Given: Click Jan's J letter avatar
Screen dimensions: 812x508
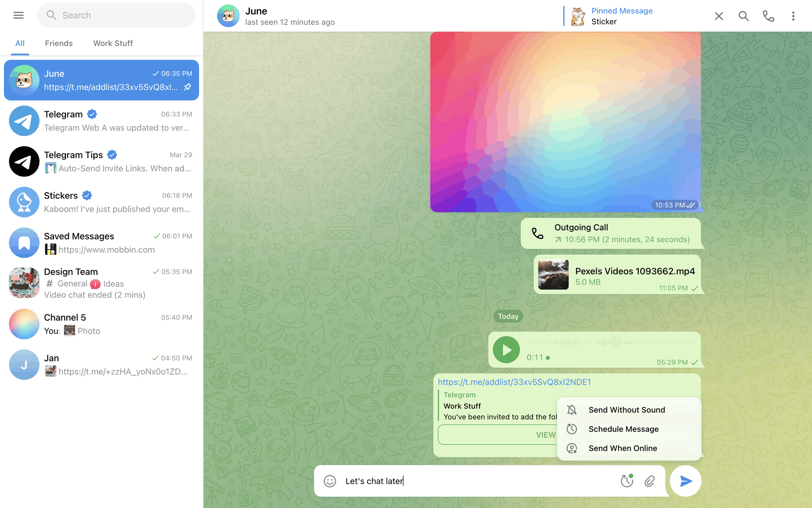Looking at the screenshot, I should tap(24, 364).
